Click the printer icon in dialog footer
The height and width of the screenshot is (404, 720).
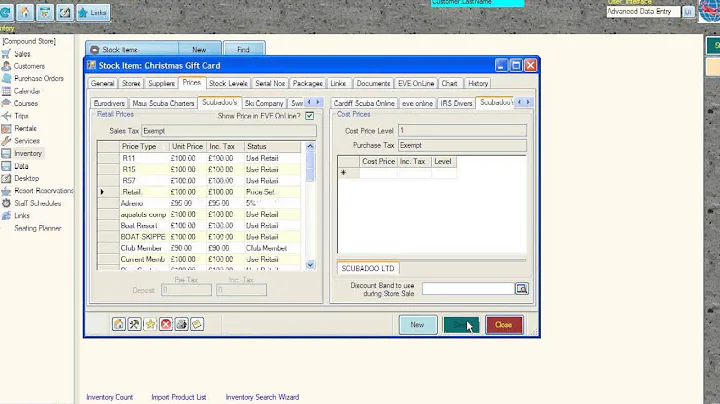point(181,324)
